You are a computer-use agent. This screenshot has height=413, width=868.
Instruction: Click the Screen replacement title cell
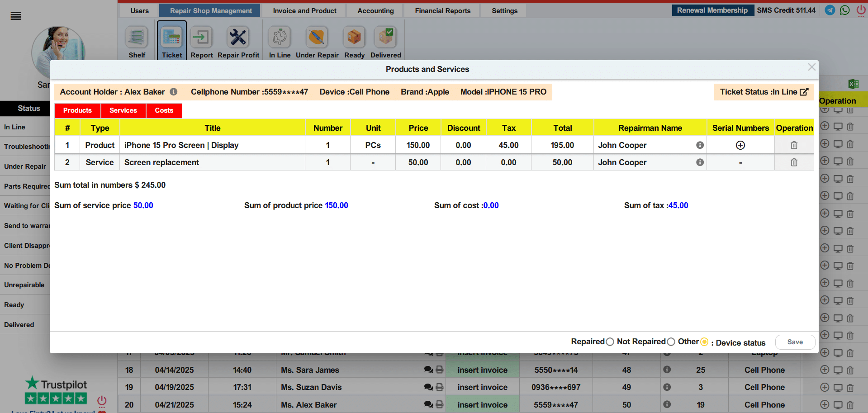point(212,162)
